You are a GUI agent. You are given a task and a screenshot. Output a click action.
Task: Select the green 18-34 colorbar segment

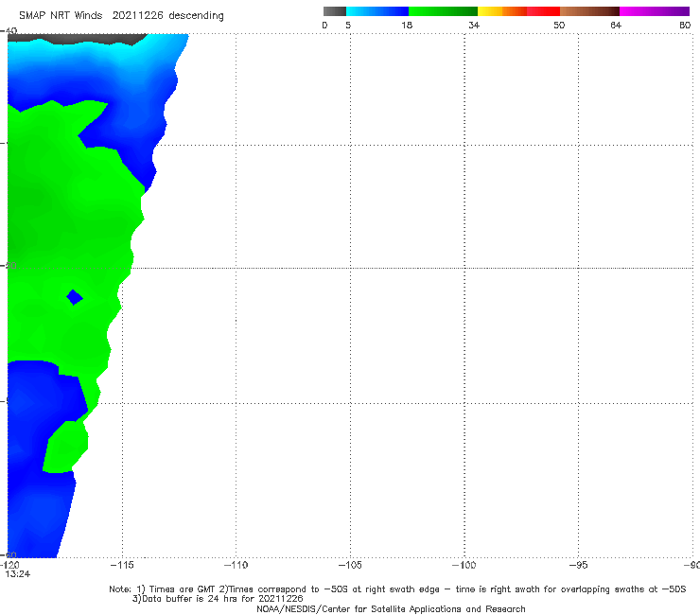click(443, 11)
